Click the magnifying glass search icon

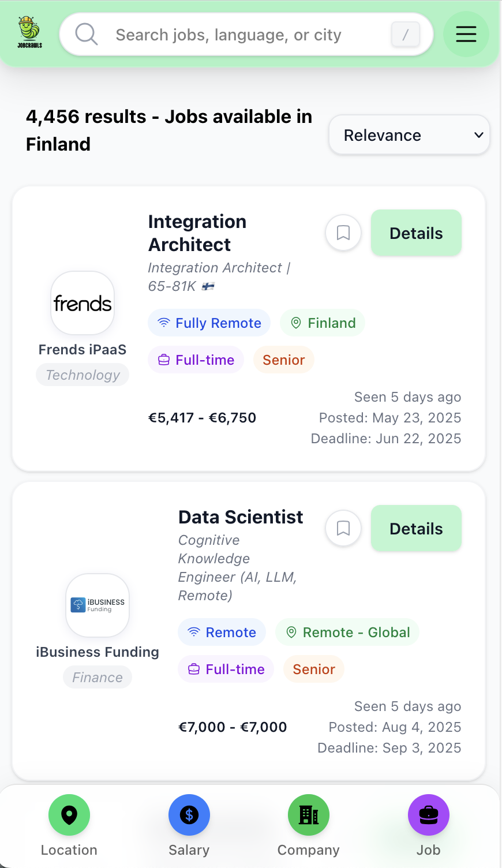(x=87, y=35)
